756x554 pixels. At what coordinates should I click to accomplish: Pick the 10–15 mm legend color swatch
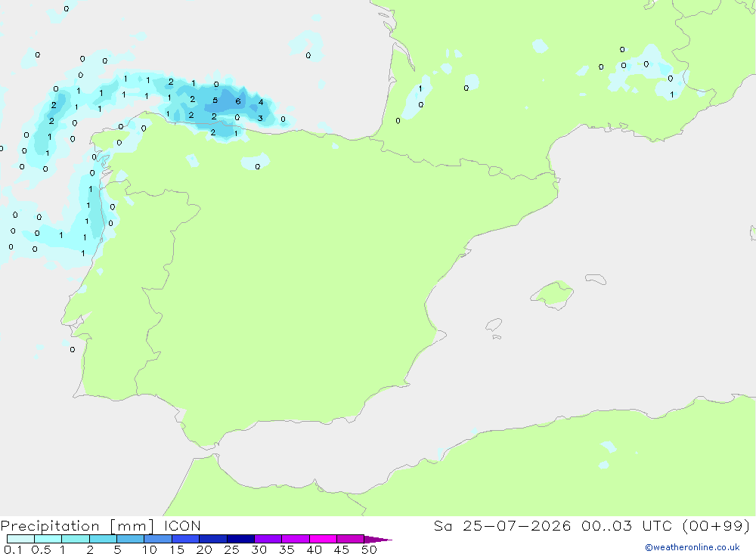click(158, 539)
